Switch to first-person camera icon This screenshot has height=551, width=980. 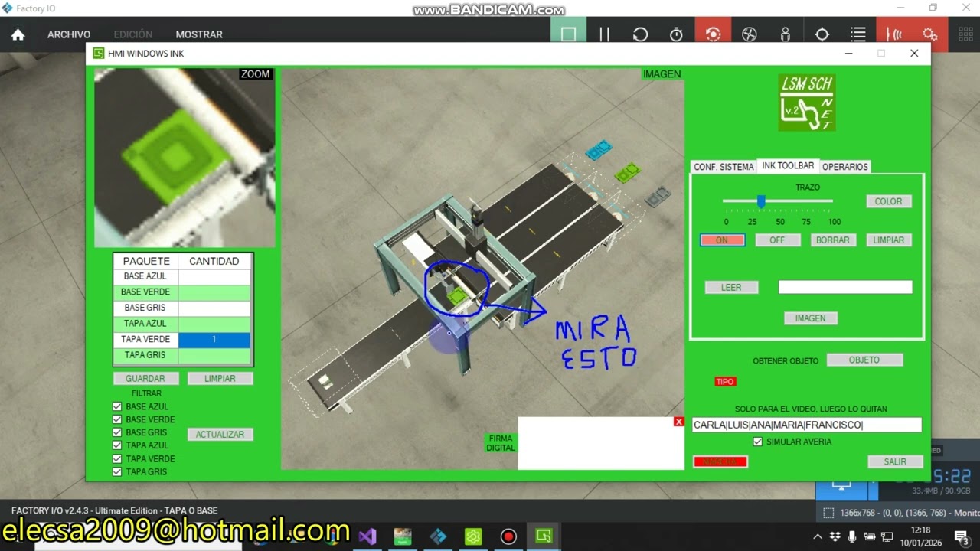[785, 34]
